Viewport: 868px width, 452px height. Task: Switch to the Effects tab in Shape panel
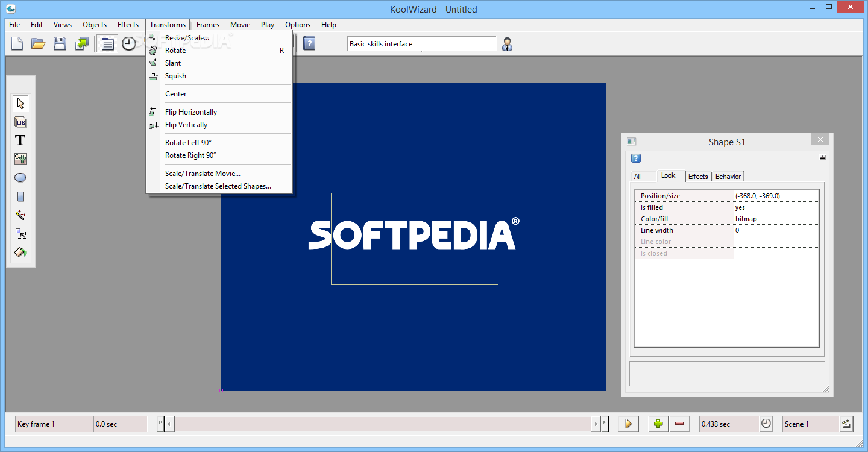coord(698,177)
